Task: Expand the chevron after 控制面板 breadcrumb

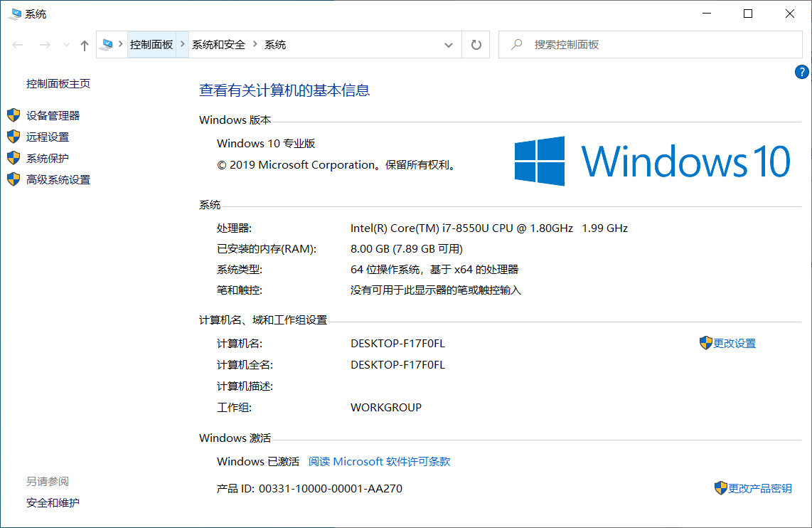Action: click(182, 45)
